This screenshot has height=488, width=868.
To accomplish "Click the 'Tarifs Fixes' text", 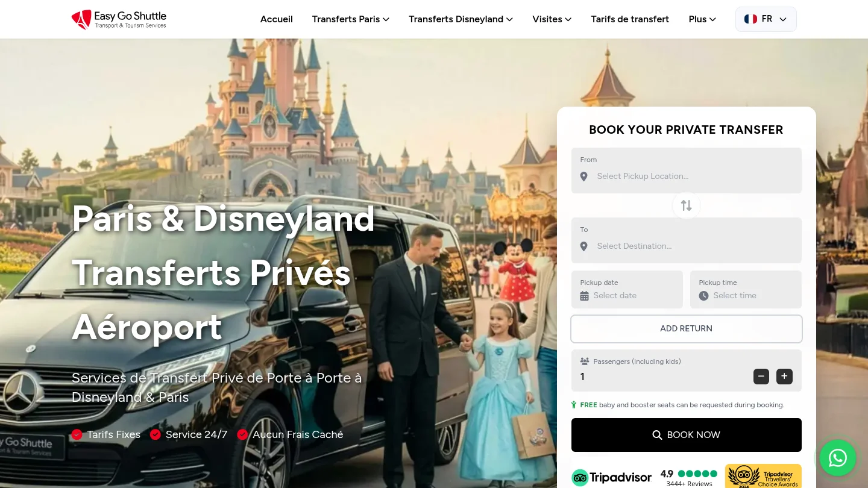I will (x=113, y=434).
